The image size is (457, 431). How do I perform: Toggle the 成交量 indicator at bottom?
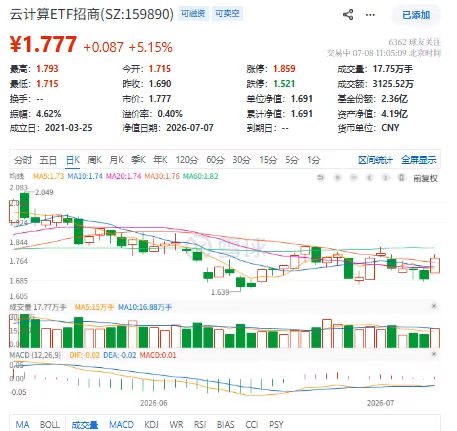[x=85, y=425]
